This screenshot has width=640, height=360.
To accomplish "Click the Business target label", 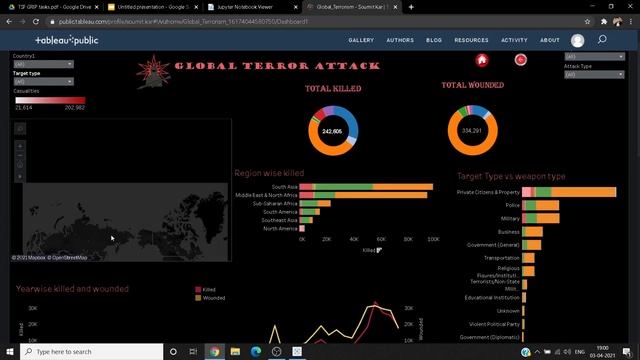I will 509,231.
